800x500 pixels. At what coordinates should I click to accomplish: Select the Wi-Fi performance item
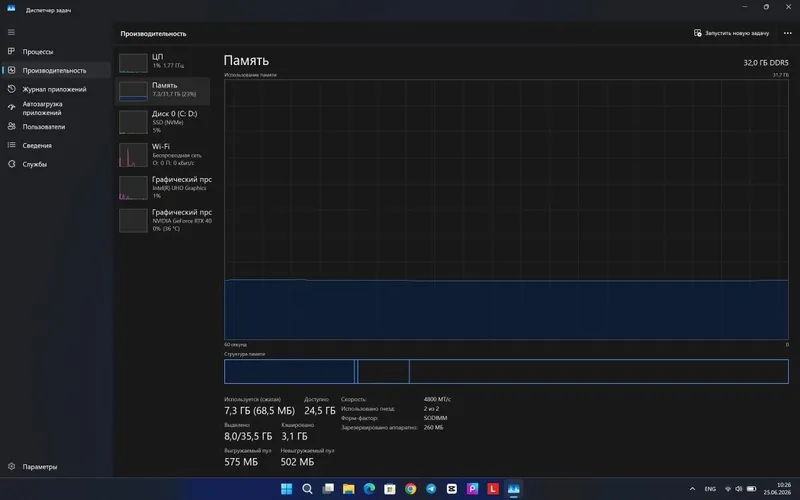pyautogui.click(x=163, y=155)
